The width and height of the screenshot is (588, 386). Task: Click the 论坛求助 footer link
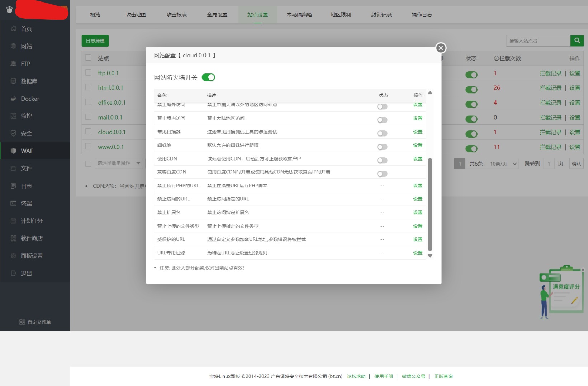[356, 376]
